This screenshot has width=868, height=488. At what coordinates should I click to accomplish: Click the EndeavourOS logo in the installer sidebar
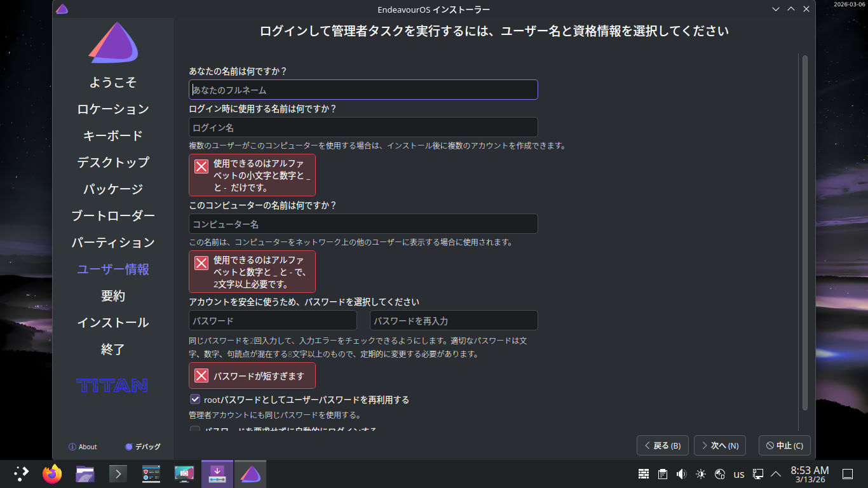113,43
